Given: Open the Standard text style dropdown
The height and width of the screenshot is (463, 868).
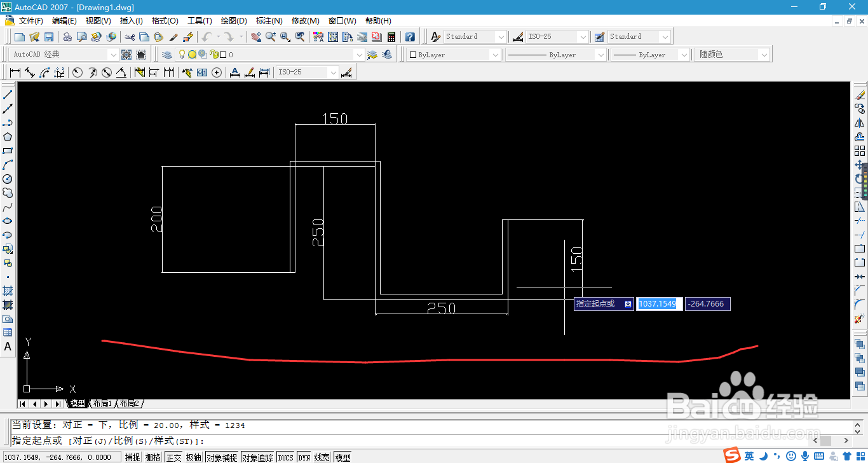Looking at the screenshot, I should tap(501, 37).
